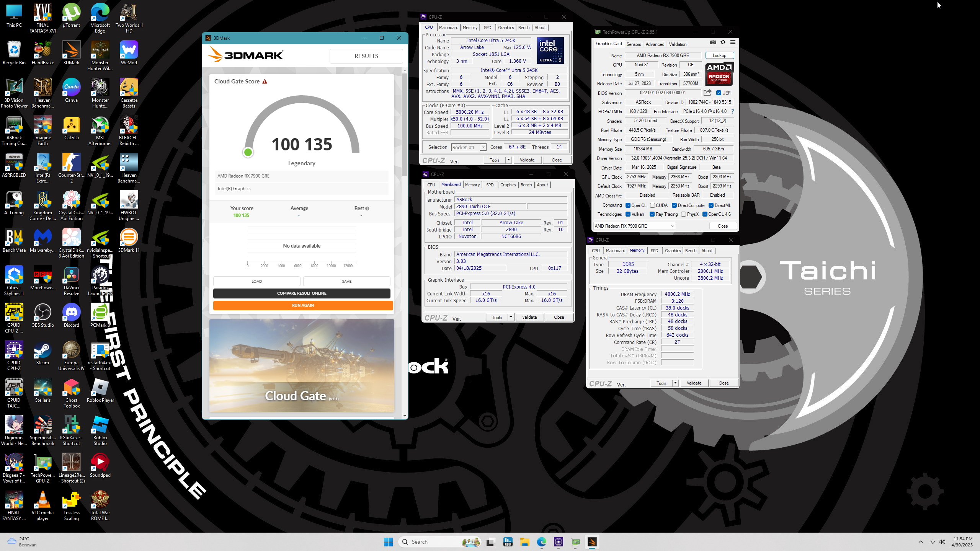Expand the Tools dropdown arrow in CPU-Z Memory window
The width and height of the screenshot is (980, 551).
tap(675, 383)
